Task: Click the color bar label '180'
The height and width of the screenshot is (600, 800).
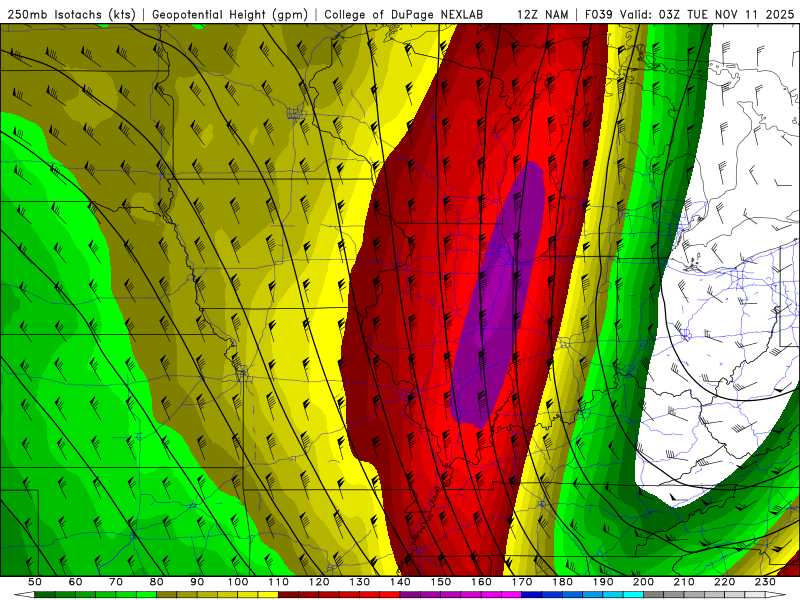Action: coord(562,582)
